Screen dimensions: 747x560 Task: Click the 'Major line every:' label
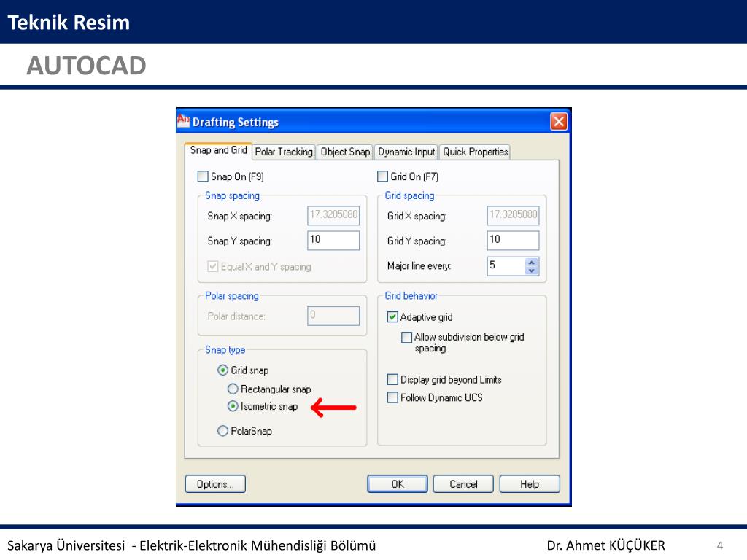(419, 266)
